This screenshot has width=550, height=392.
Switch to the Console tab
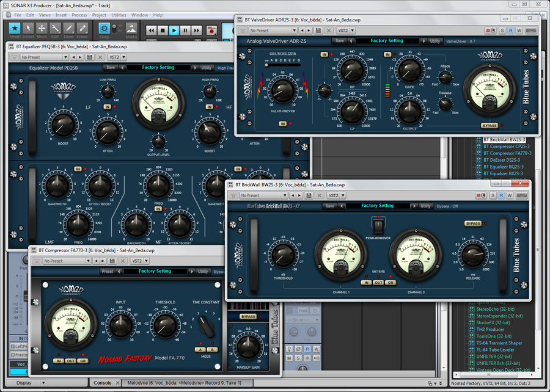[102, 383]
